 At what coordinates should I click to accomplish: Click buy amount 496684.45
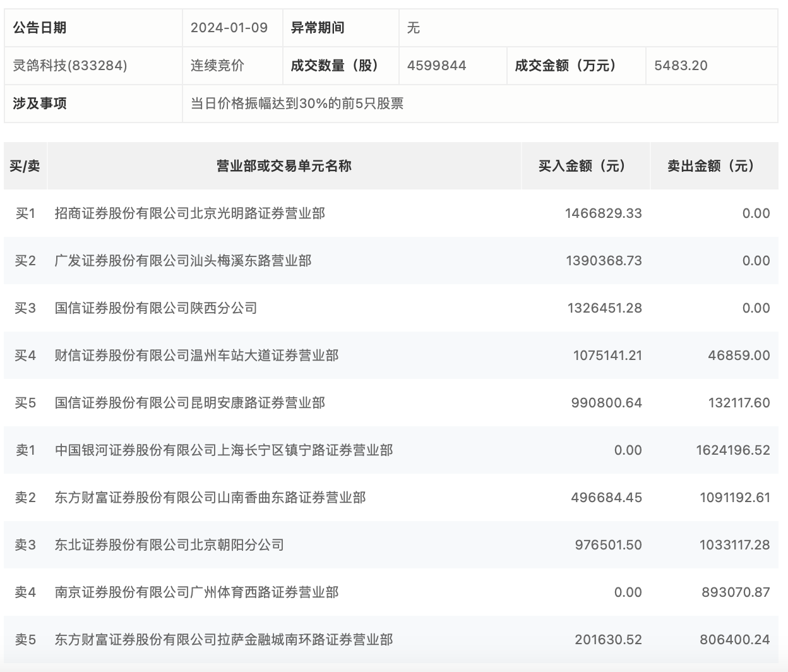pyautogui.click(x=606, y=498)
